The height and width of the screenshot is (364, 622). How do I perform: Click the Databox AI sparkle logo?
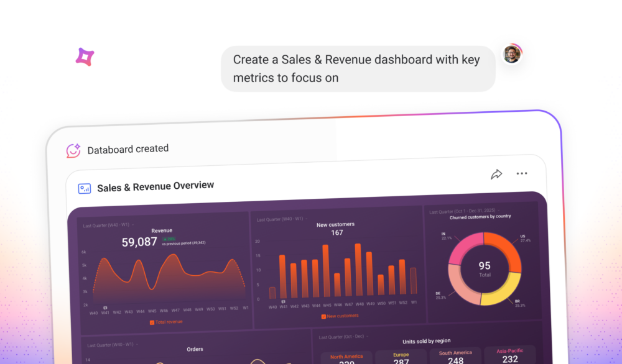[x=85, y=57]
